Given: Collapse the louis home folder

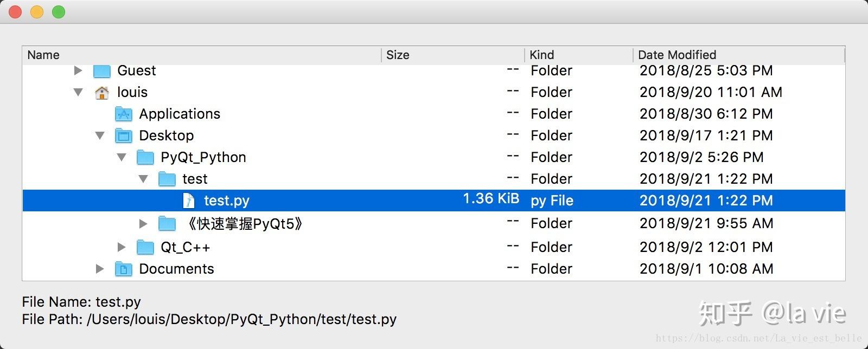Looking at the screenshot, I should pyautogui.click(x=79, y=92).
